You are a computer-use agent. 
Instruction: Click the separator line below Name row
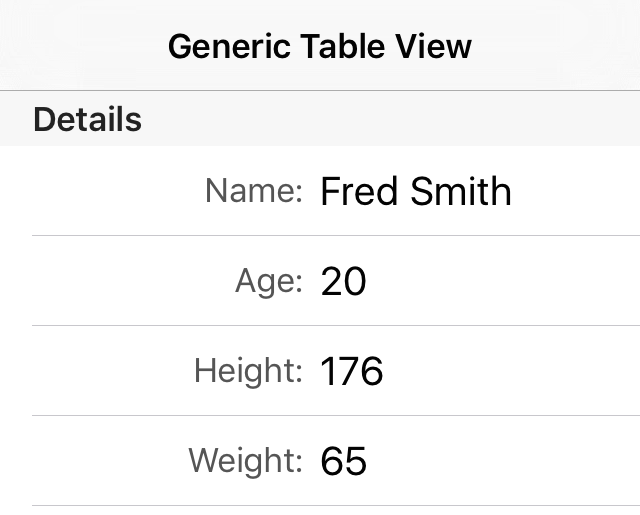click(336, 236)
